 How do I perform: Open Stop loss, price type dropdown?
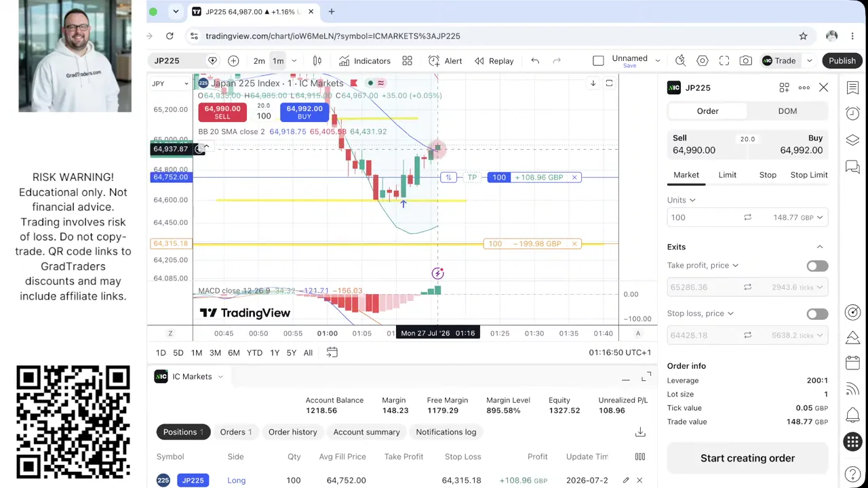(700, 314)
